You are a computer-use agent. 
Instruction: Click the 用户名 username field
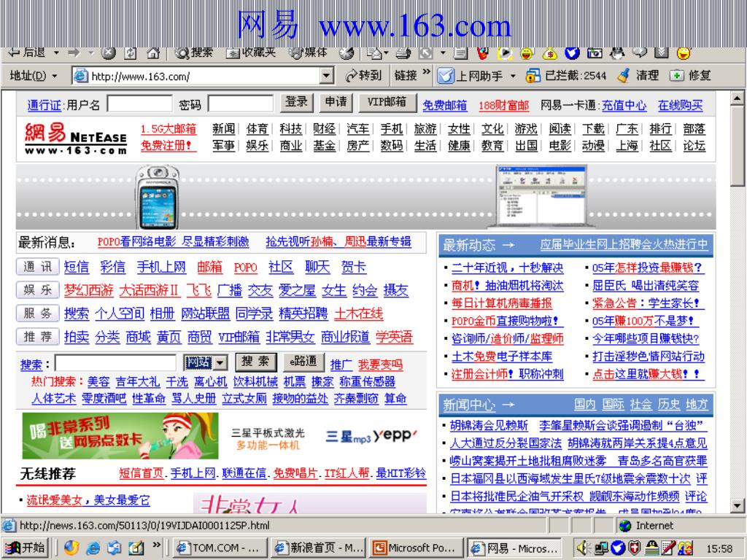(139, 104)
